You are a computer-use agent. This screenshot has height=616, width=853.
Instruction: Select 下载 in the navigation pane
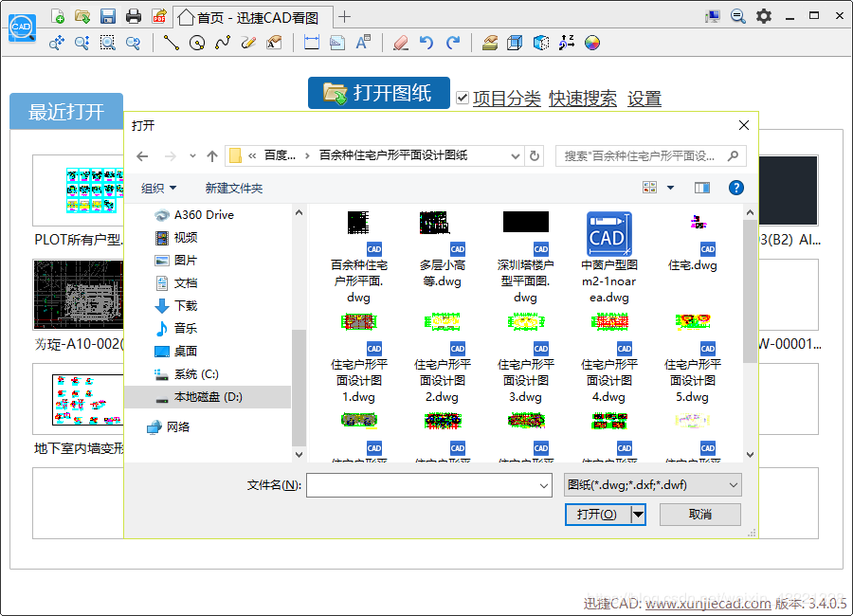point(176,306)
